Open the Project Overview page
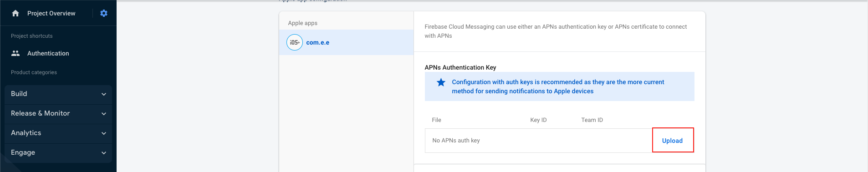 click(x=51, y=13)
